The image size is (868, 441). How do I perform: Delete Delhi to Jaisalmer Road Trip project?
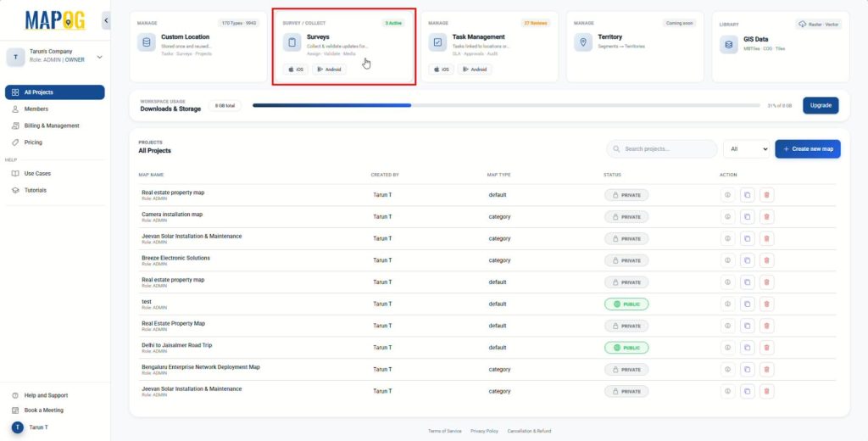[x=766, y=348]
